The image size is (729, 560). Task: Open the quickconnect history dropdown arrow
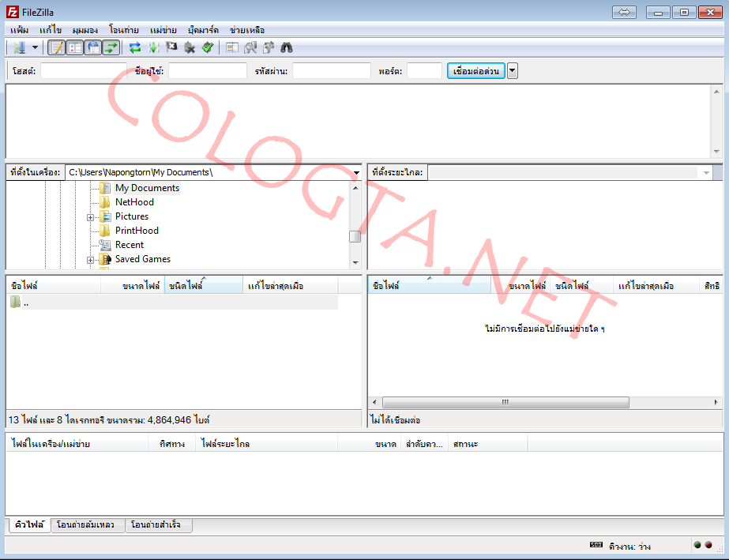(x=513, y=71)
